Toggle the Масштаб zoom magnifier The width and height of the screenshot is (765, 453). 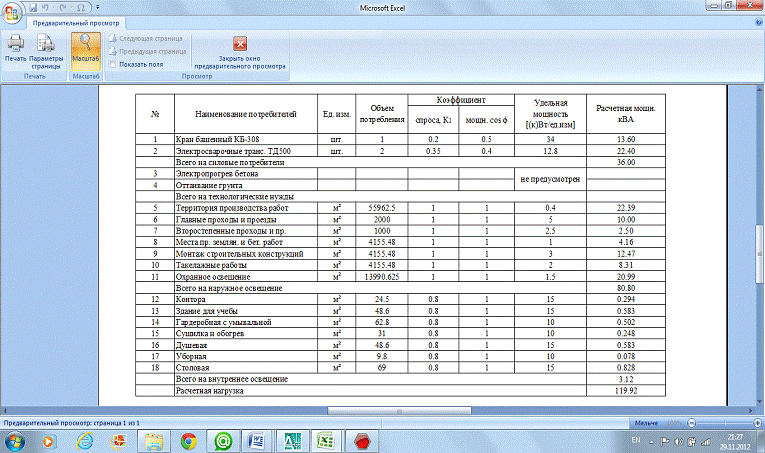85,48
